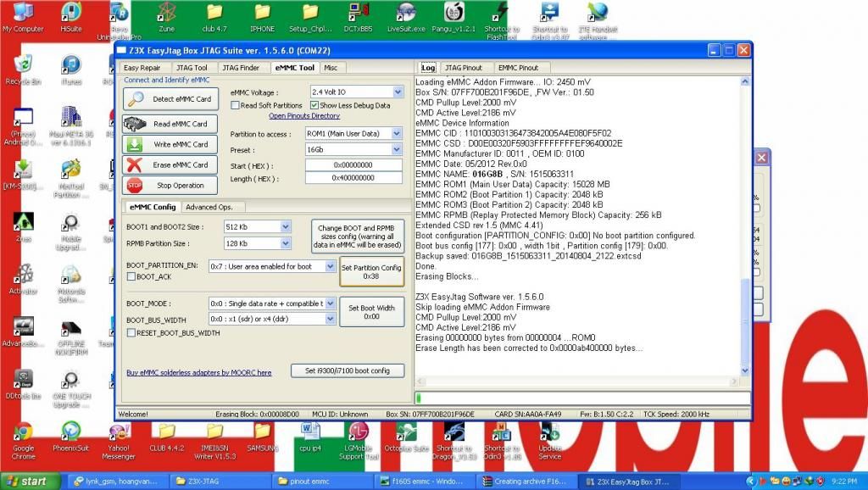Viewport: 868px width, 490px height.
Task: Open the Partition to access dropdown
Action: click(397, 133)
